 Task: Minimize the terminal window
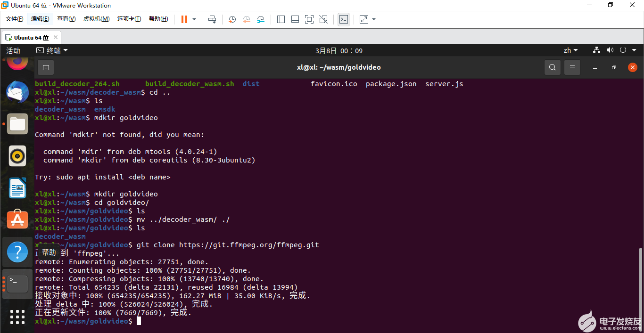(594, 68)
